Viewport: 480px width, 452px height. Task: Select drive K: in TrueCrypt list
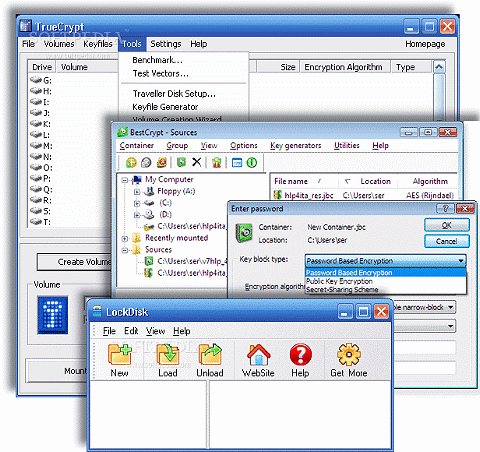click(41, 124)
